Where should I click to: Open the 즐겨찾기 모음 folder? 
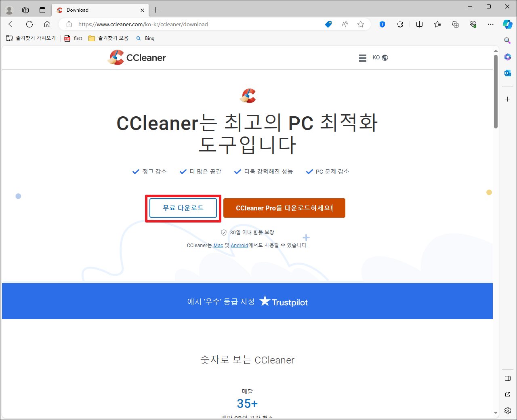(108, 38)
